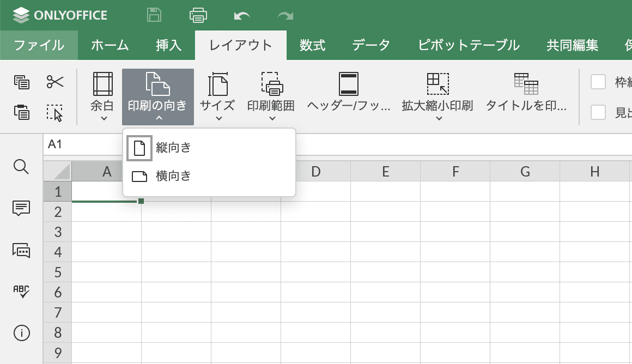Screen dimensions: 632x364
Task: Enable the 見出し (headings) checkbox
Action: [x=599, y=112]
